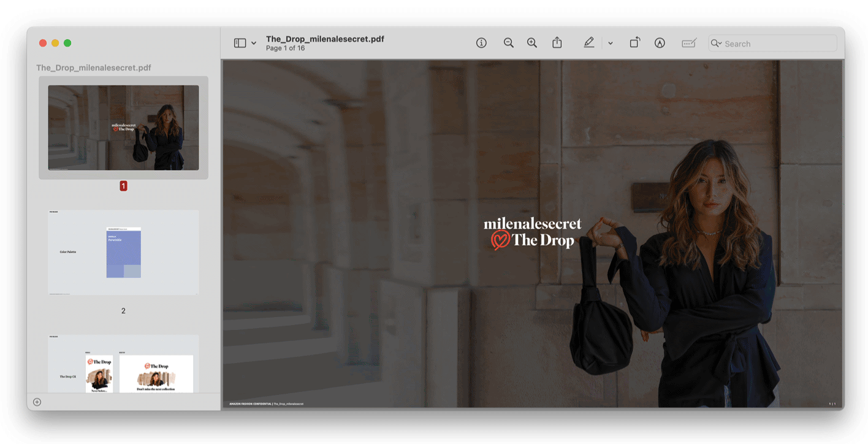Click page number badge 1
Screen dimensions: 868x444
coord(123,186)
